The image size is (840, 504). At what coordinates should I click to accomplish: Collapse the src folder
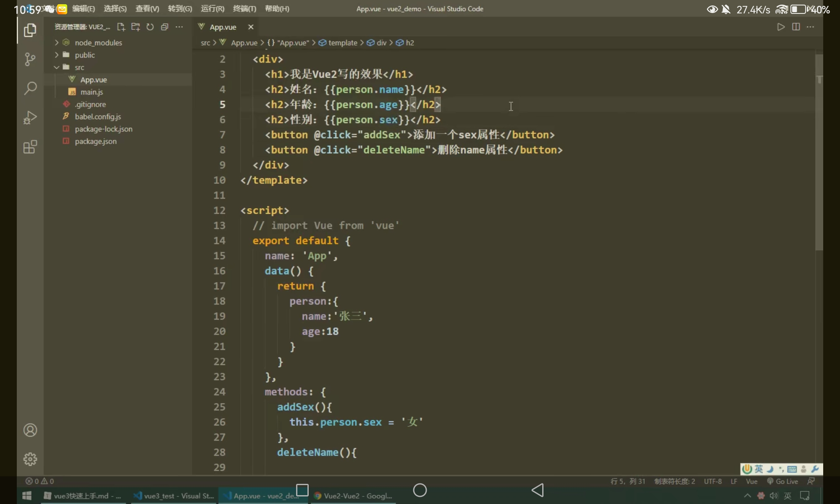79,67
